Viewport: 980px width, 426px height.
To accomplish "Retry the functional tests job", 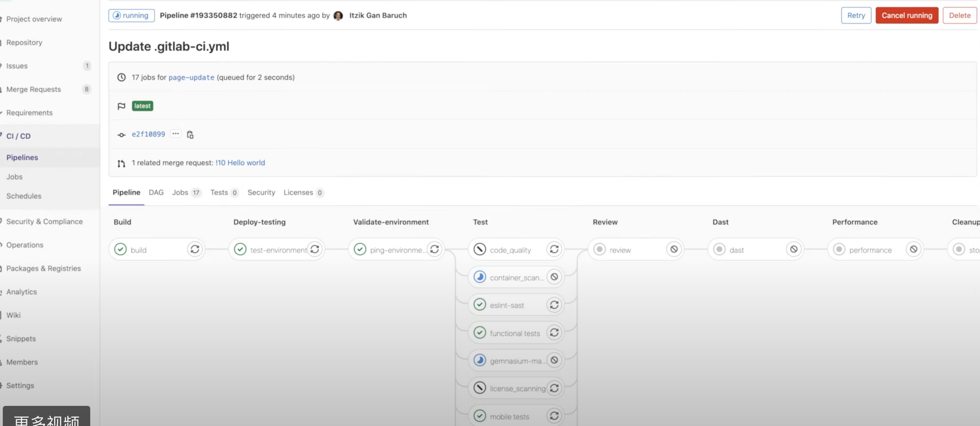I will [554, 332].
